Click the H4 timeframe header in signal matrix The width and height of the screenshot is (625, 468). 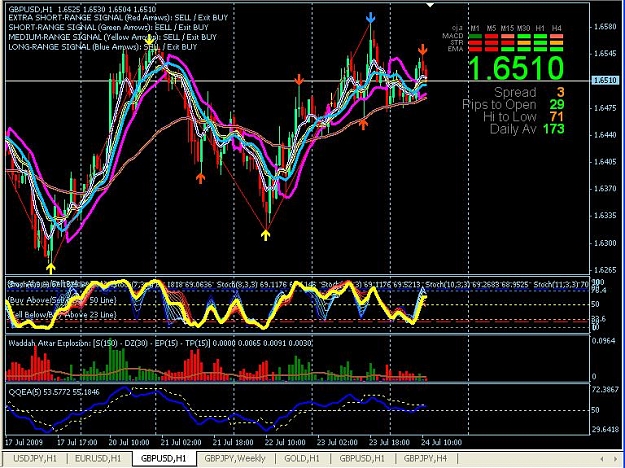point(557,28)
